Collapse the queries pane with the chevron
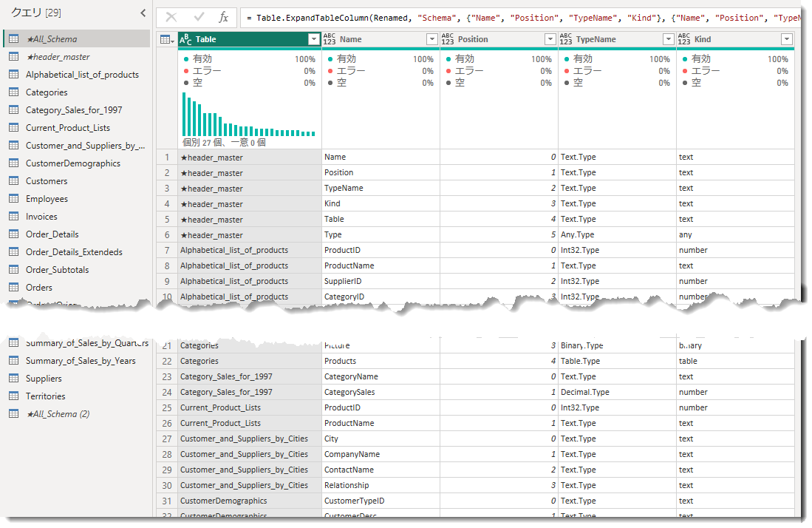The height and width of the screenshot is (528, 812). pos(143,13)
